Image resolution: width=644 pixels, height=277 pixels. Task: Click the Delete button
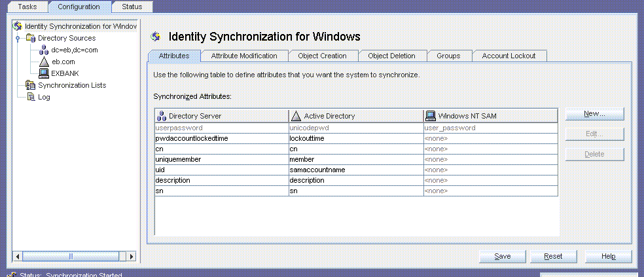pos(595,154)
